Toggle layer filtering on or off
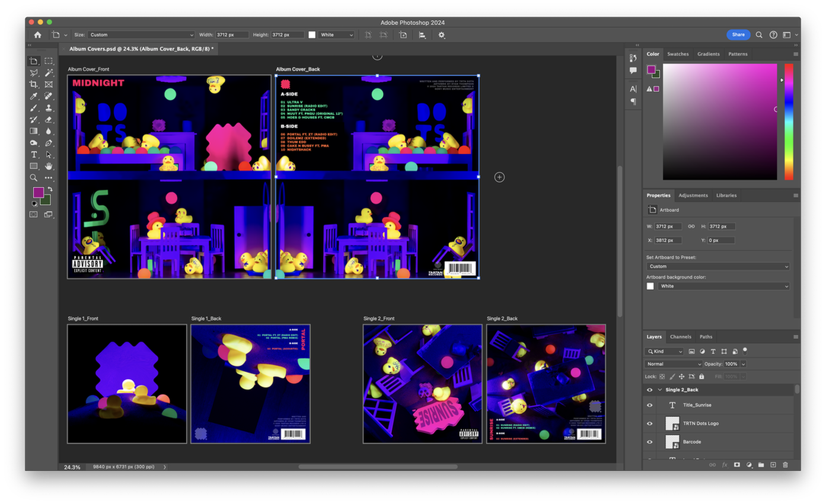 click(x=745, y=352)
